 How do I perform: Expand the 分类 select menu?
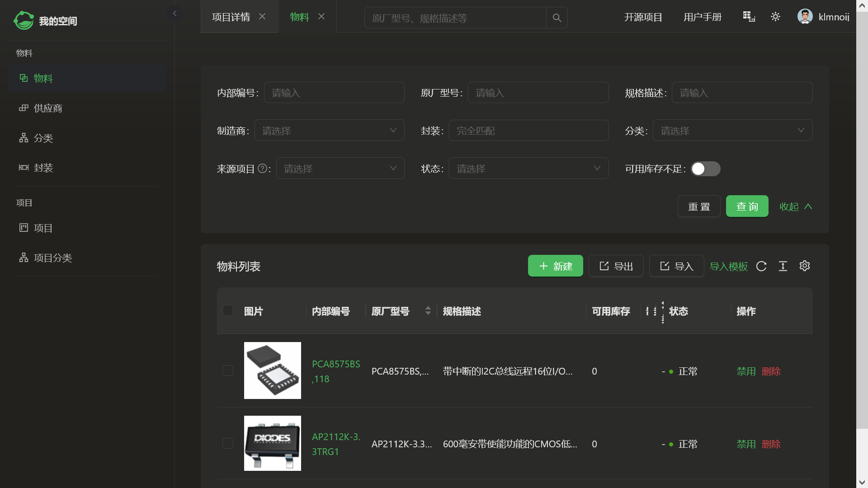coord(732,130)
